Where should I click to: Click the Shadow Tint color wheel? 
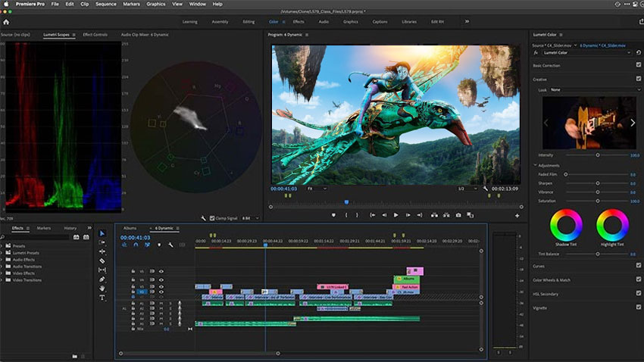pyautogui.click(x=566, y=225)
